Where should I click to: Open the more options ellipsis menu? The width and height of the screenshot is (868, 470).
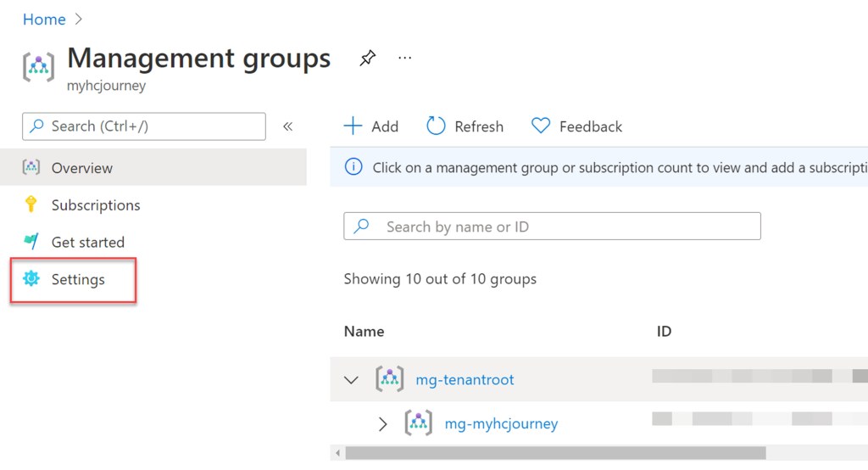point(404,59)
